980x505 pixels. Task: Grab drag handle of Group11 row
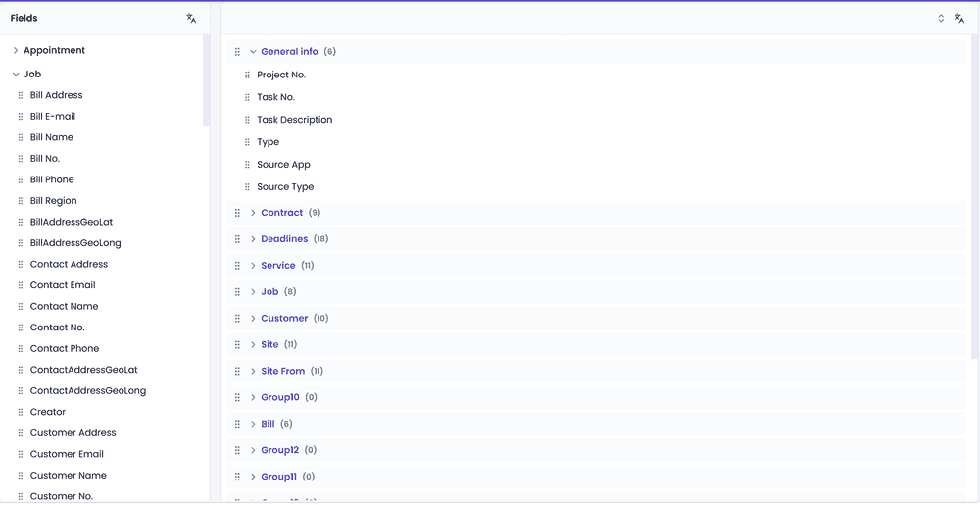click(x=237, y=477)
